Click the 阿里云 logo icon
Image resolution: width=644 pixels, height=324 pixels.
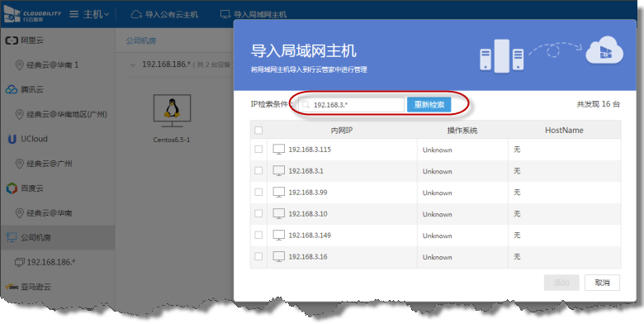coord(12,40)
